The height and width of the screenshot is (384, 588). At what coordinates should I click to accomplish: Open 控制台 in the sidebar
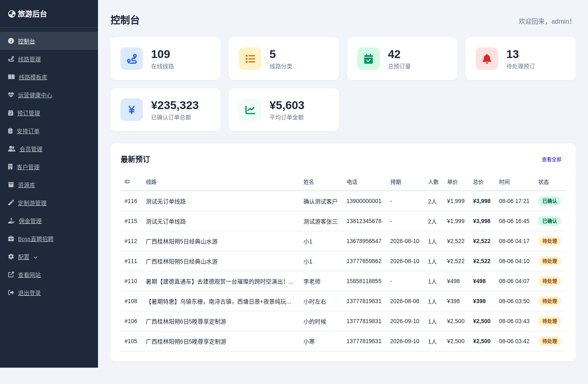pyautogui.click(x=49, y=41)
